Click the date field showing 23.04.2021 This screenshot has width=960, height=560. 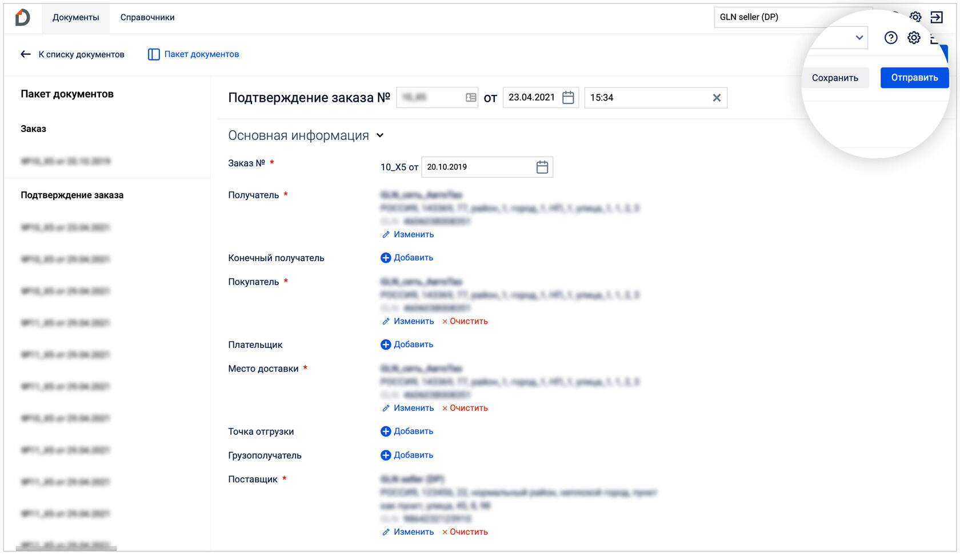pos(541,98)
